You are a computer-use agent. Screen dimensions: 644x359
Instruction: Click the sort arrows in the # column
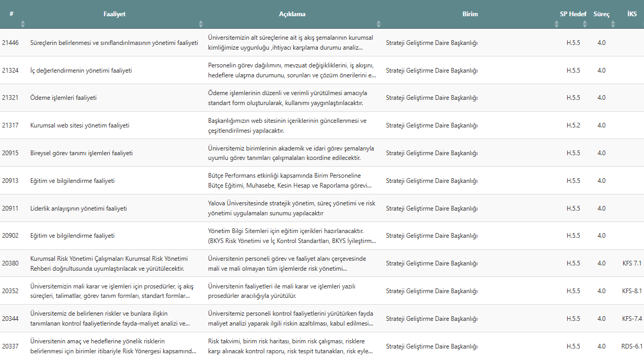click(x=22, y=24)
